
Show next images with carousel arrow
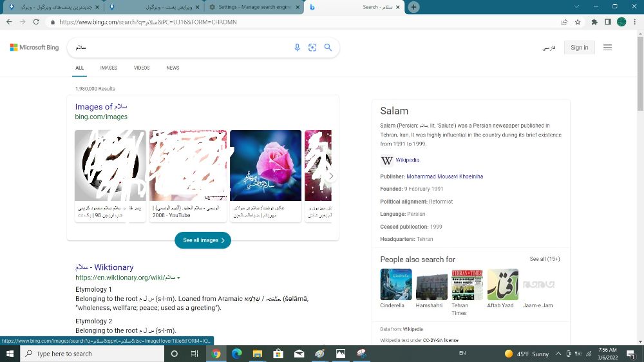point(331,176)
